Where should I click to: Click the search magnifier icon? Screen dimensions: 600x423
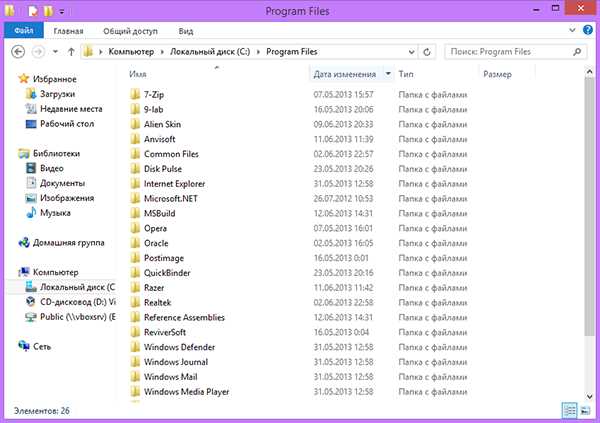click(577, 52)
